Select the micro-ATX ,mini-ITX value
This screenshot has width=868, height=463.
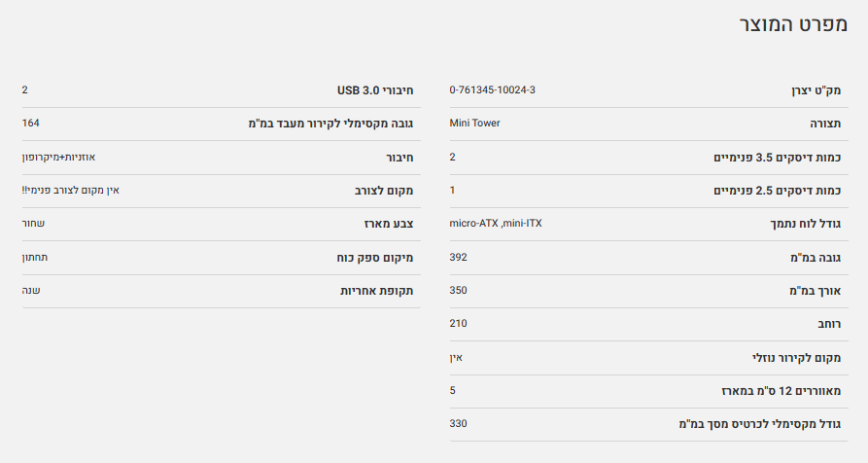(496, 224)
